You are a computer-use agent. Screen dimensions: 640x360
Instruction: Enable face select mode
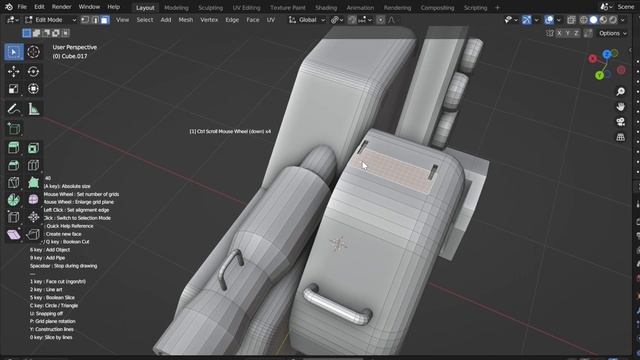pyautogui.click(x=105, y=20)
